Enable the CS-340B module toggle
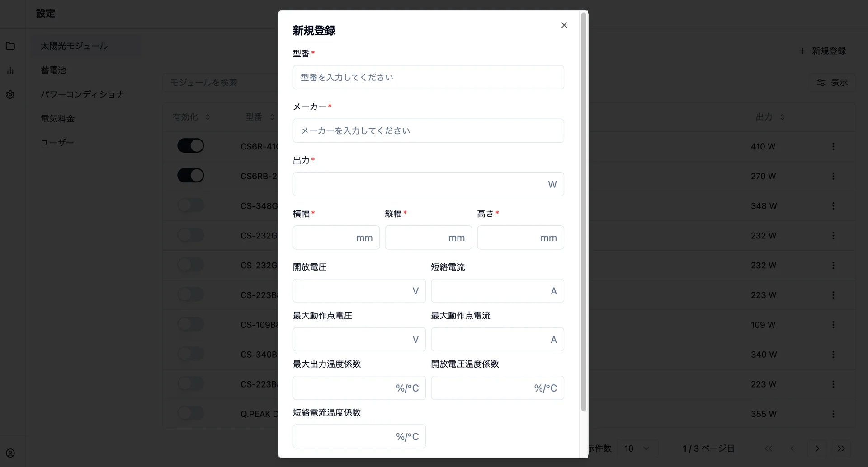The image size is (868, 467). pos(190,354)
